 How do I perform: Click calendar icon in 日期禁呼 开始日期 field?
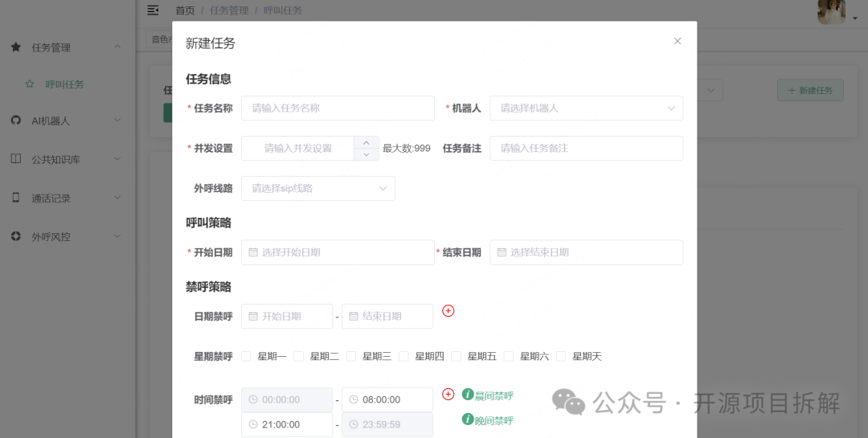253,316
